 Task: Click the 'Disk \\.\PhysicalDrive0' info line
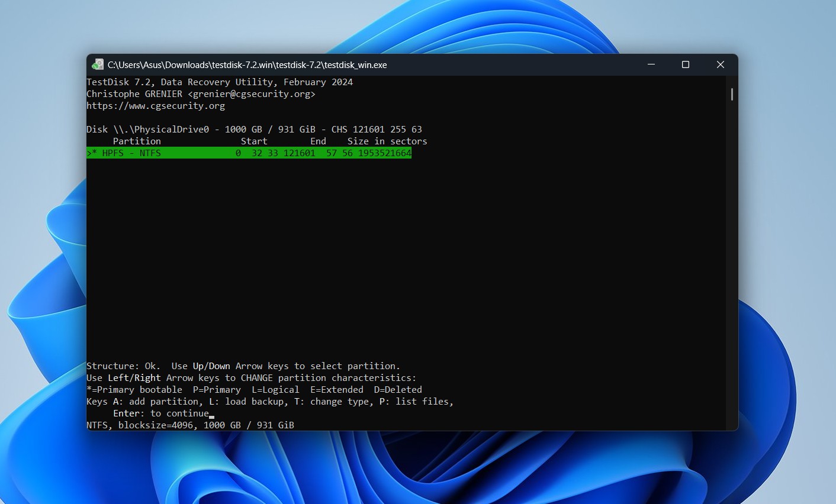(x=255, y=130)
